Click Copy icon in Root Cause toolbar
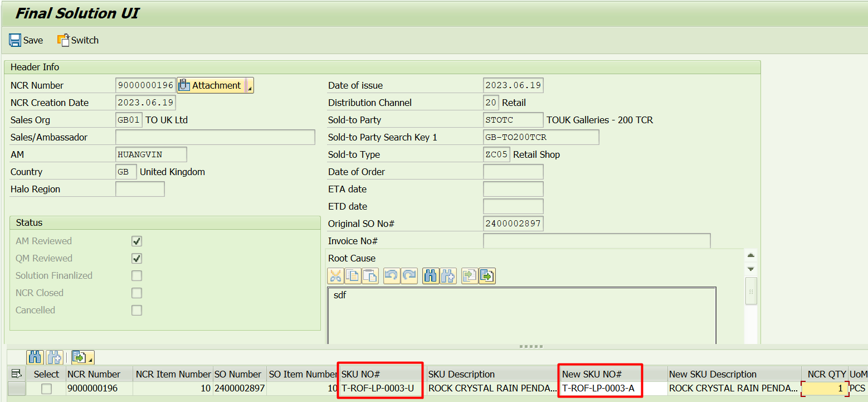Image resolution: width=868 pixels, height=402 pixels. [353, 275]
